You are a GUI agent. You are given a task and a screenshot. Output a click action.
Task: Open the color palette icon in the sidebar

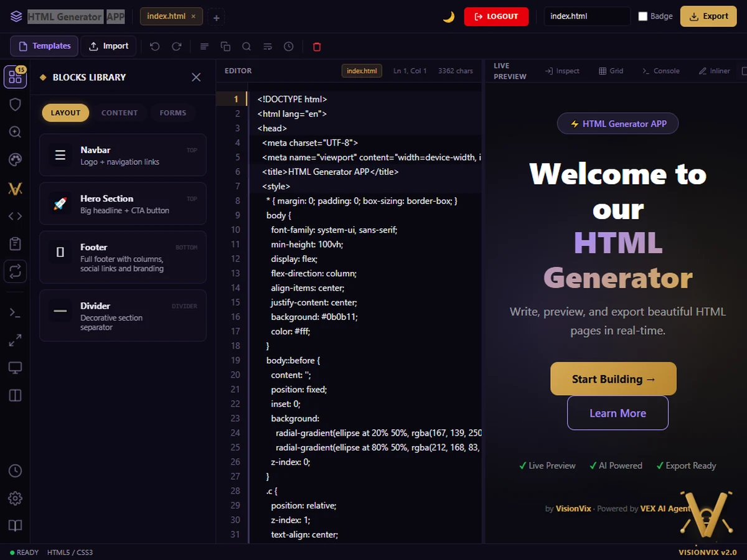point(15,160)
